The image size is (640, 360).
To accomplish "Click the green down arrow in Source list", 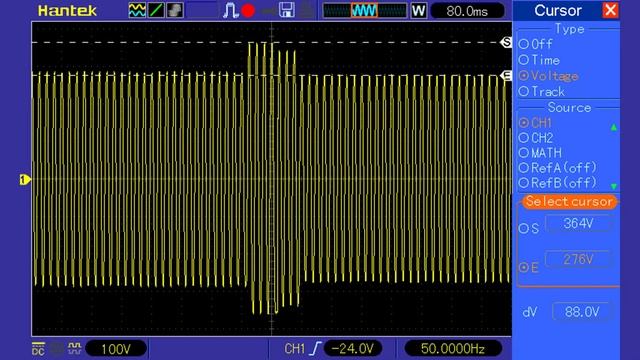I will point(613,187).
